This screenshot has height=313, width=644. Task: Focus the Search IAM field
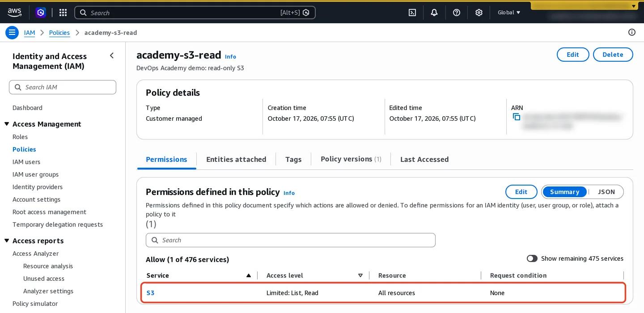pyautogui.click(x=63, y=87)
